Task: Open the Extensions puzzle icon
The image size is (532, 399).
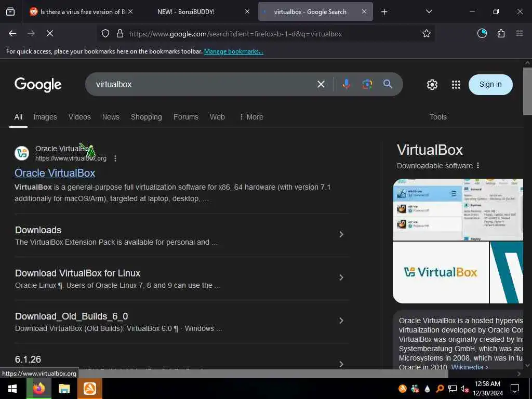Action: 501,34
